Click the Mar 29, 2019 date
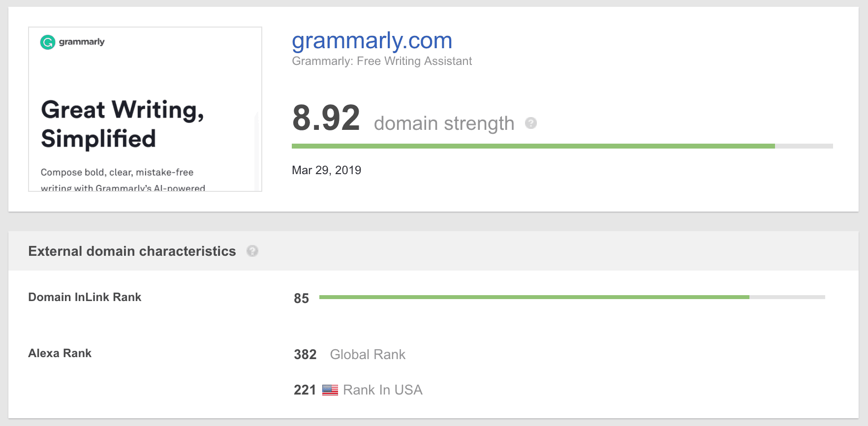 (x=326, y=170)
